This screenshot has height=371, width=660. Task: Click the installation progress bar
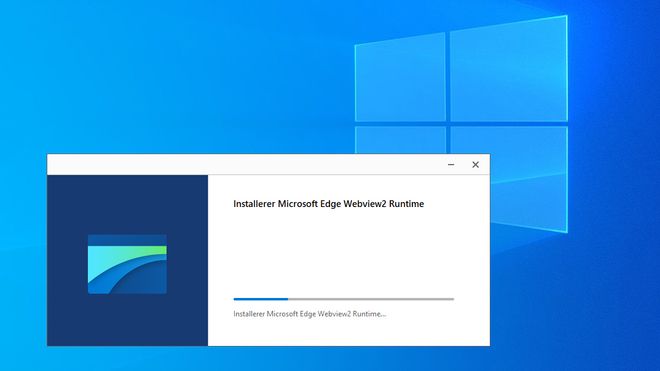(343, 299)
